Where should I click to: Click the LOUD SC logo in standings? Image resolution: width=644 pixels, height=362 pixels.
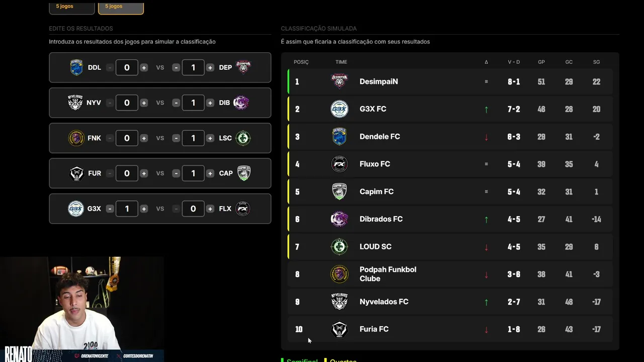339,247
